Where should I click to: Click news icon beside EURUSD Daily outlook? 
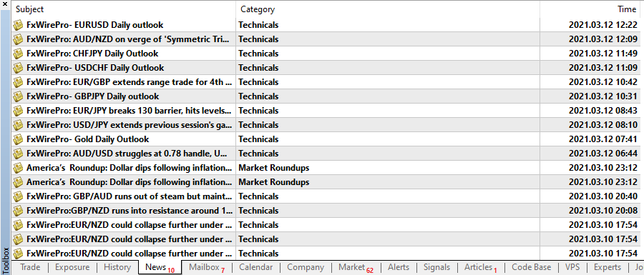(x=18, y=25)
